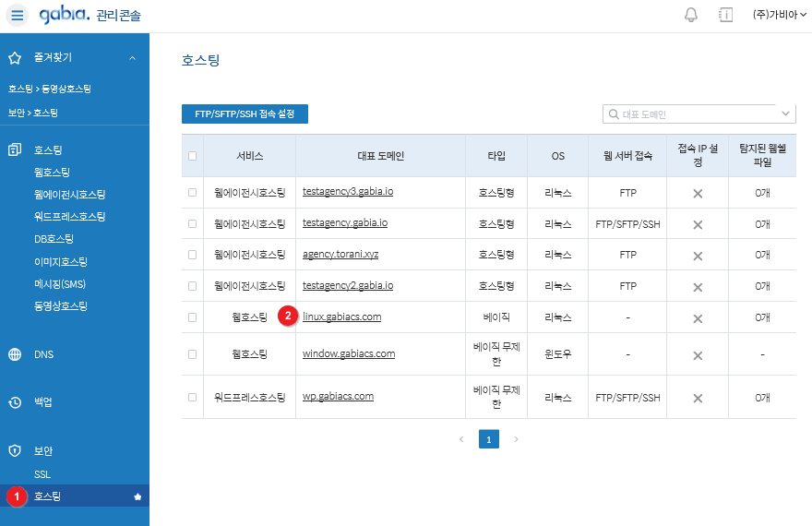Open the notification bell icon
This screenshot has width=812, height=526.
[x=691, y=15]
